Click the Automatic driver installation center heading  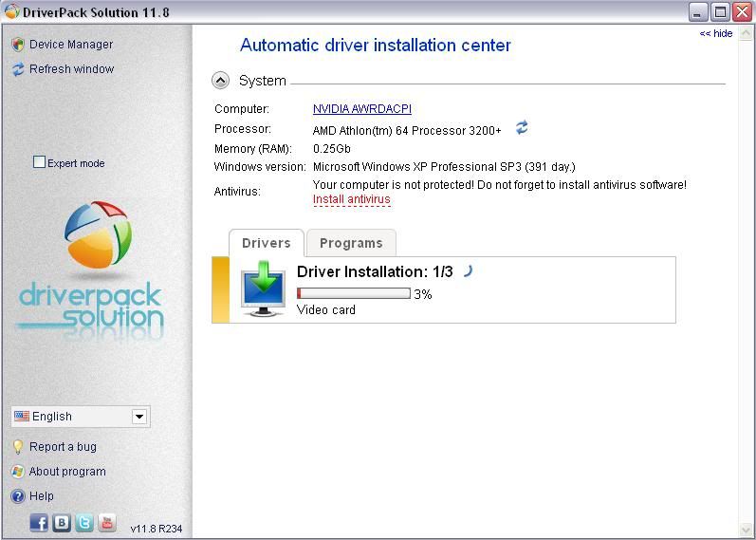pyautogui.click(x=375, y=46)
